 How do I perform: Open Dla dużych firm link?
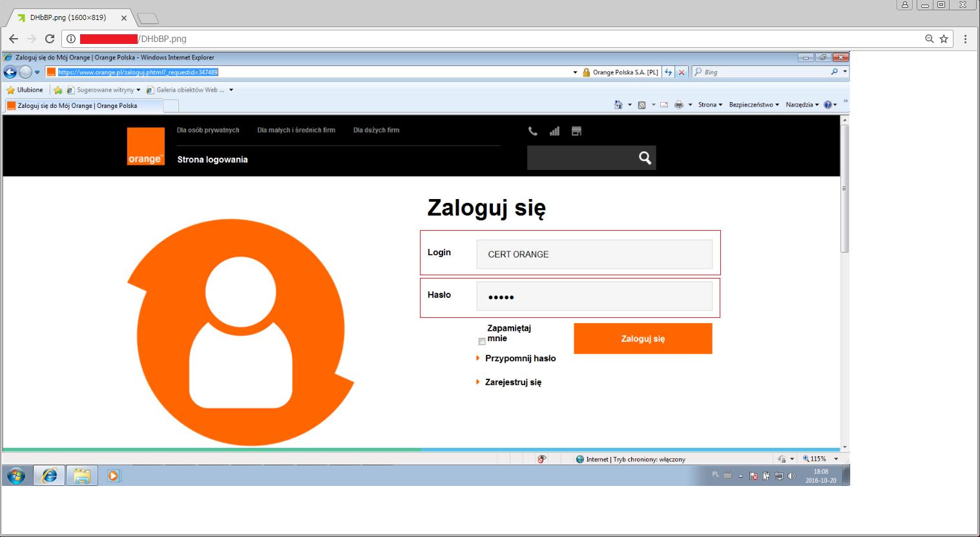tap(376, 130)
